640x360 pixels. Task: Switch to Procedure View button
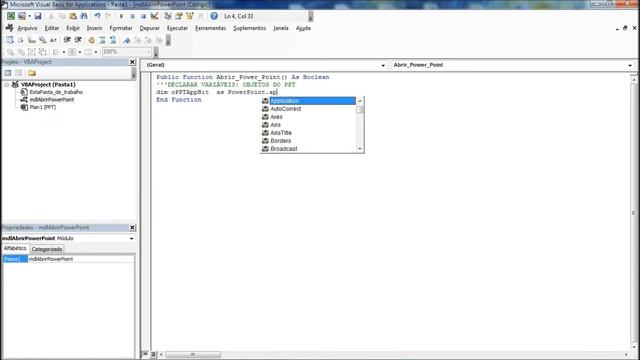pos(145,354)
